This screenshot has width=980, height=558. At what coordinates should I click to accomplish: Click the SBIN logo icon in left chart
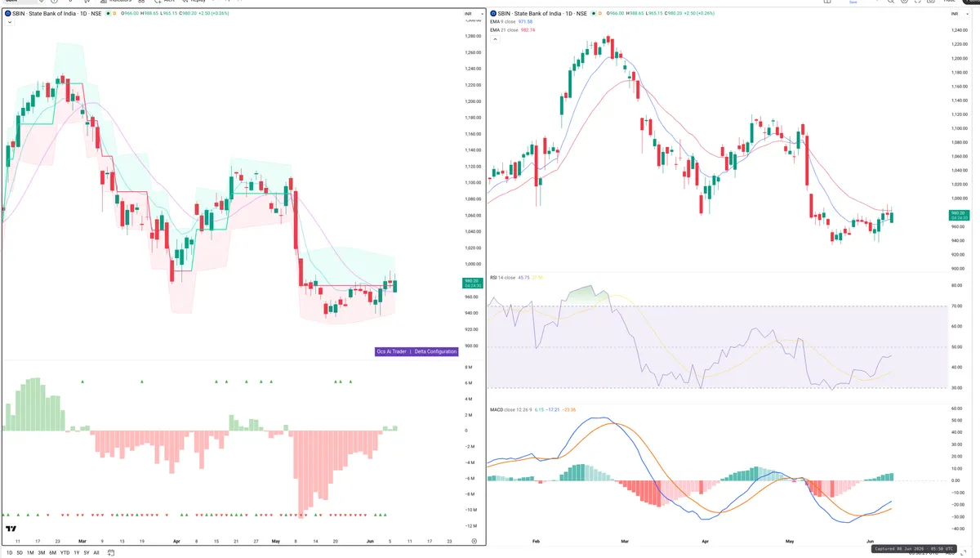[x=8, y=14]
